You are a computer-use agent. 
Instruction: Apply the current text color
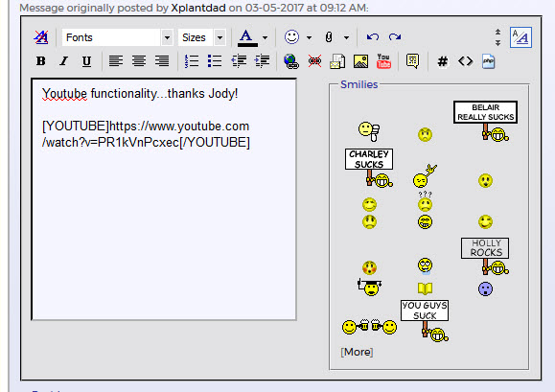(x=247, y=37)
